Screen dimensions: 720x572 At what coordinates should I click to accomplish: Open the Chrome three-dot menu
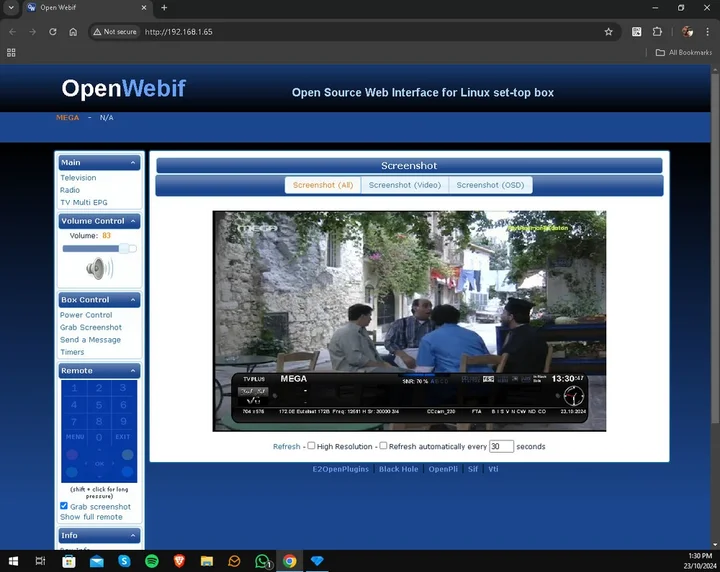pos(707,32)
